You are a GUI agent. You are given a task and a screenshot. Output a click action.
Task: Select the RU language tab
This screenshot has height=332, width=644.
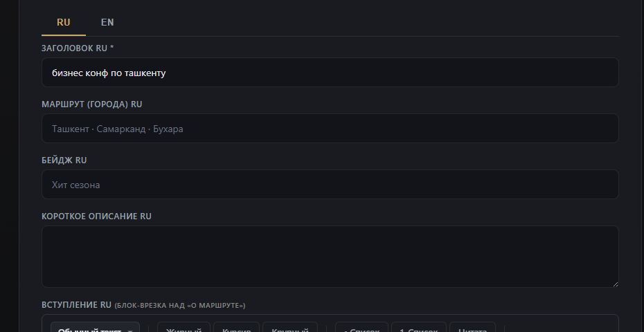point(63,22)
